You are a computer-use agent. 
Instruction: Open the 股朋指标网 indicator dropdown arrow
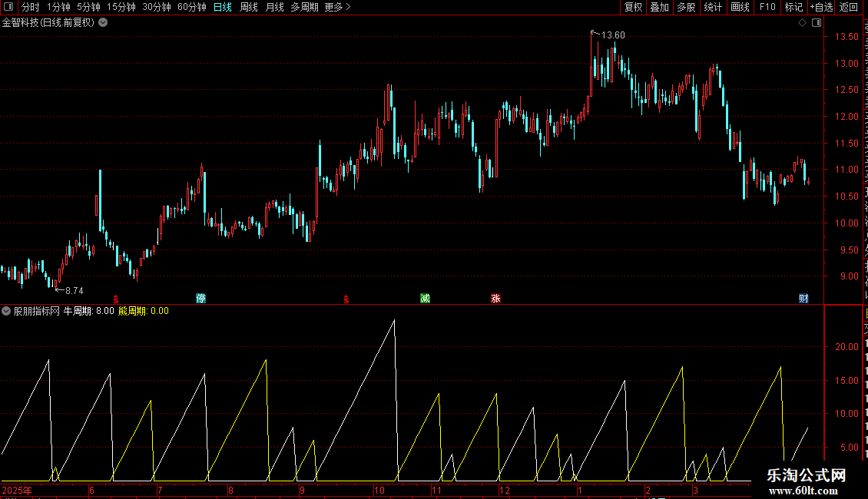[x=6, y=311]
